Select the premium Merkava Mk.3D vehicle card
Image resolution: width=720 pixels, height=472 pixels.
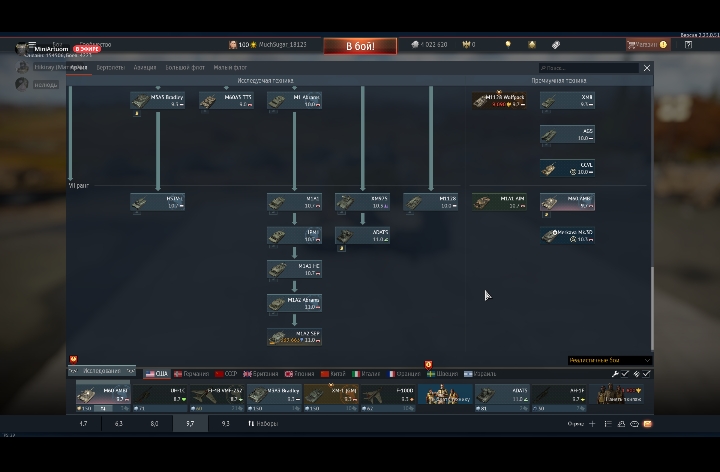pos(568,236)
